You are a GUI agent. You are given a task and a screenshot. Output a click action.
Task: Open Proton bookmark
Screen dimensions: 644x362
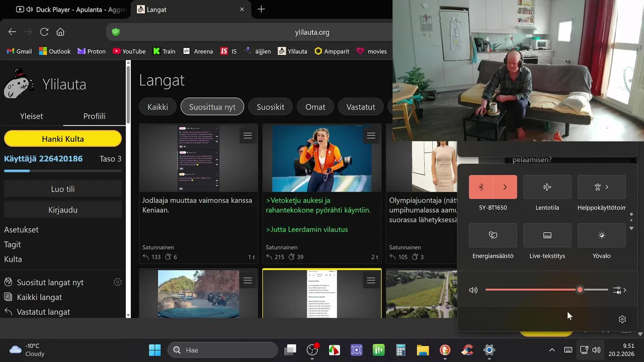click(92, 51)
